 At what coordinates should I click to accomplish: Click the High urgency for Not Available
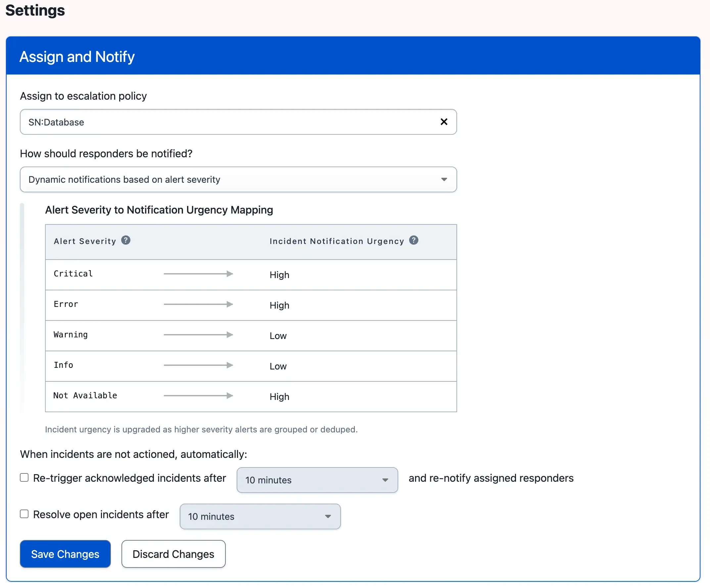click(x=279, y=397)
